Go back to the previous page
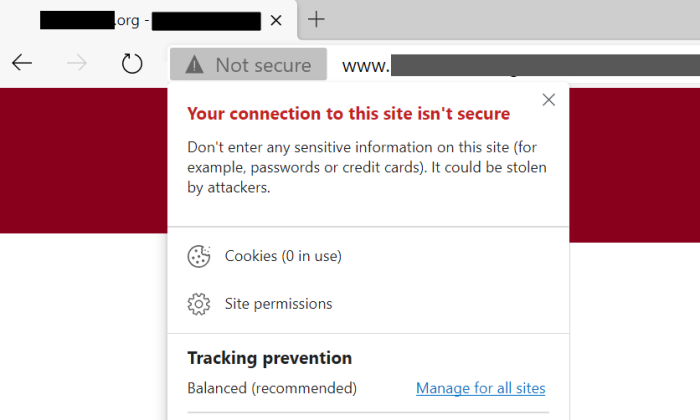 point(21,63)
